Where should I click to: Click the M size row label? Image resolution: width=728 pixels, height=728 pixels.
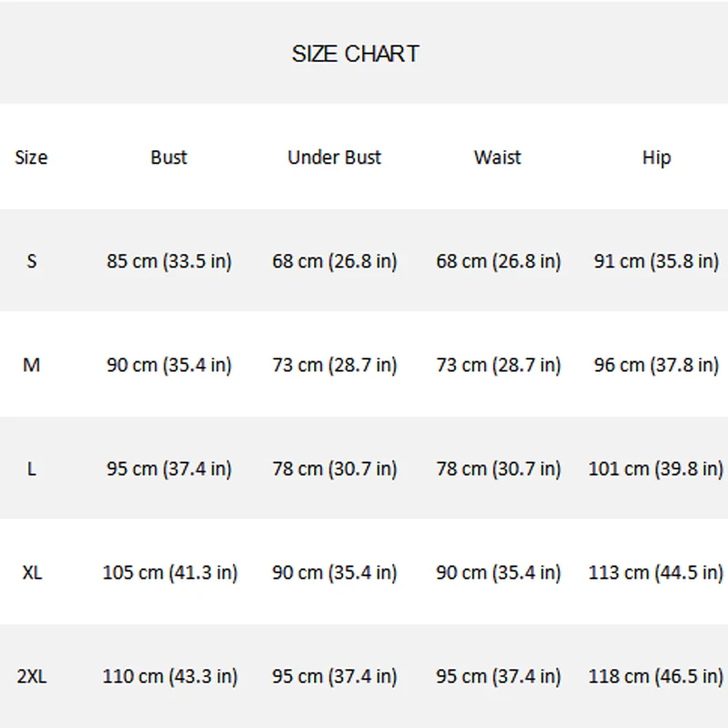tap(31, 365)
